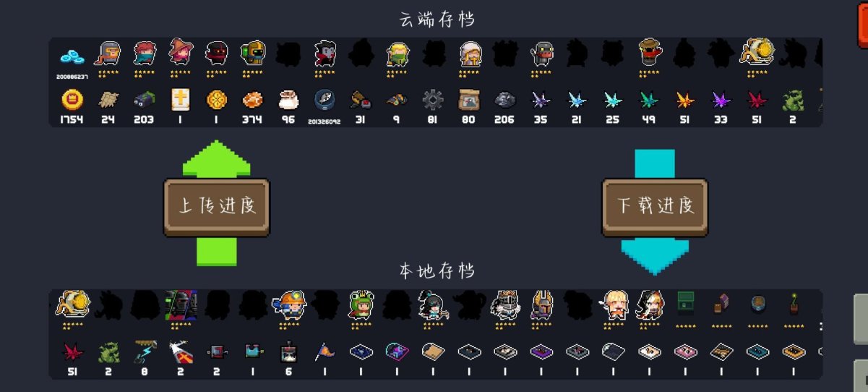Tap the vampire character in cloud save
Screen dimensions: 868x392
click(325, 54)
